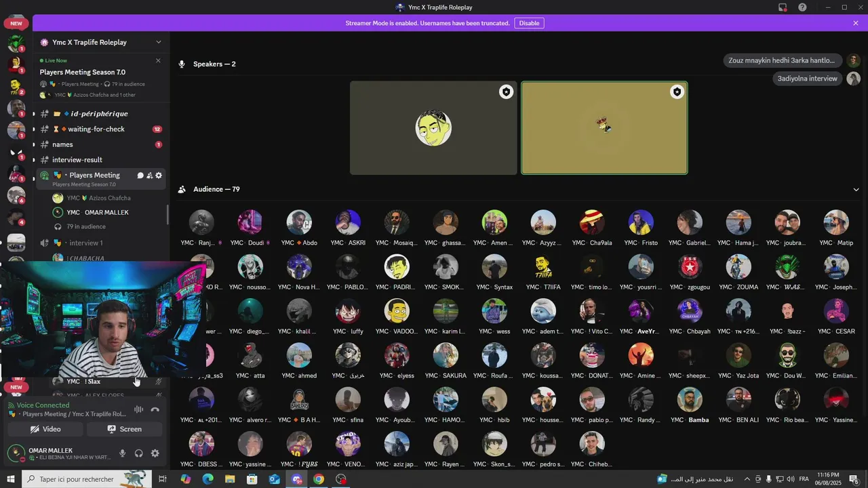Disconnect from voice using the hang-up icon
868x488 pixels.
click(x=155, y=409)
